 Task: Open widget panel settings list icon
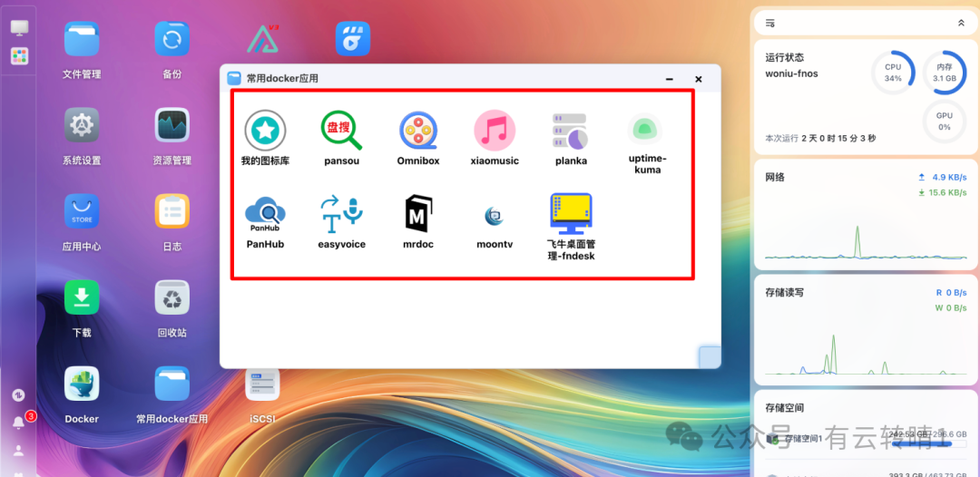point(770,23)
